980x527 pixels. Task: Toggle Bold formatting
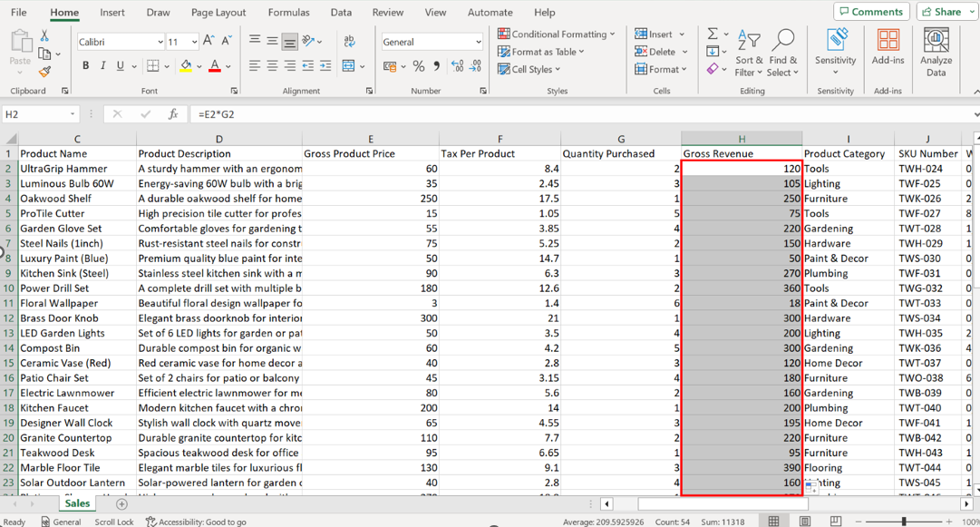(86, 66)
